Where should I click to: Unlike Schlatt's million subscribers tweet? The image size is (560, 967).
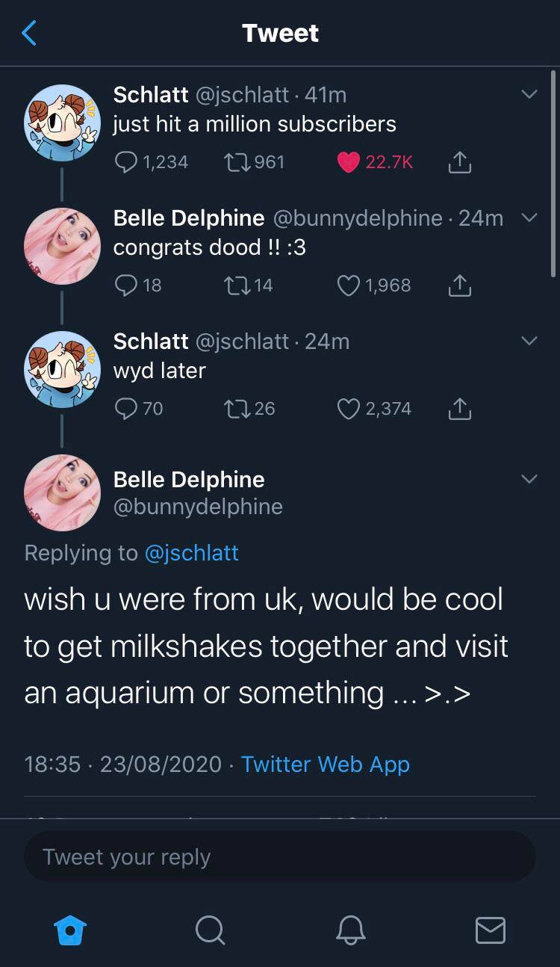(x=349, y=162)
